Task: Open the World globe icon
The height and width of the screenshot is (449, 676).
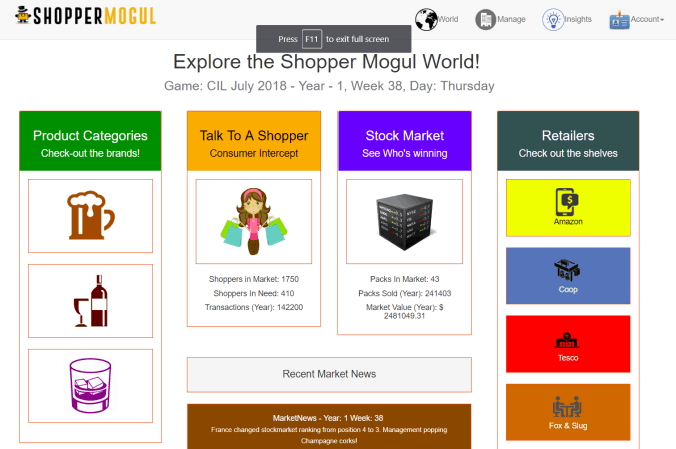Action: (x=426, y=19)
